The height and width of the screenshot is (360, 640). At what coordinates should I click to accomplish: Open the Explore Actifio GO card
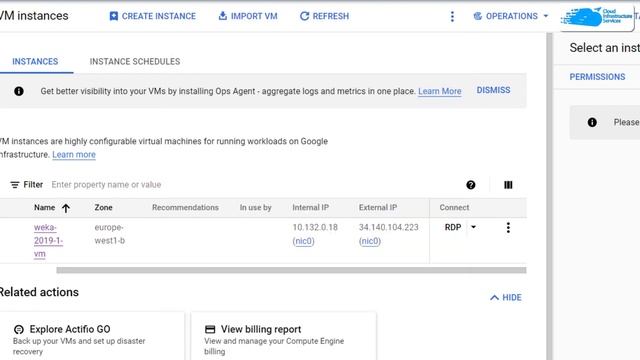point(92,337)
